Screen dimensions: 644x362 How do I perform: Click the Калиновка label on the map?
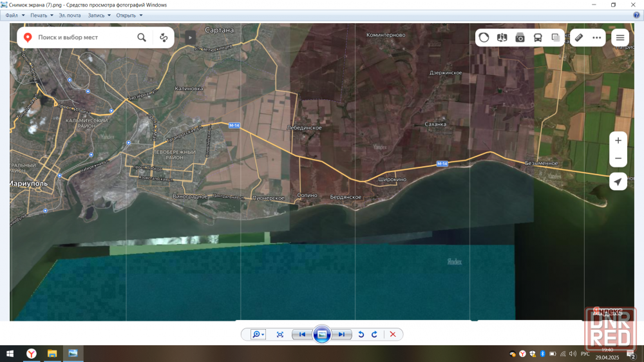point(189,88)
